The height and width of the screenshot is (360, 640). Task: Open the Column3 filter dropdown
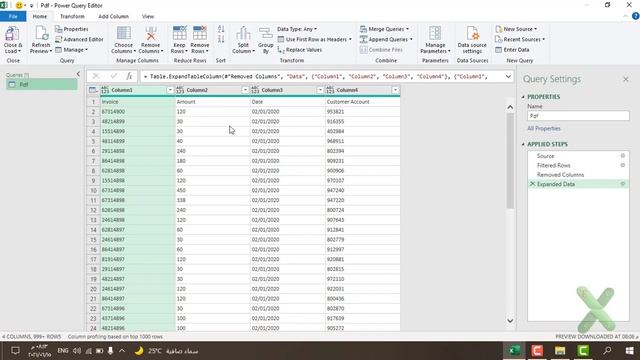320,90
